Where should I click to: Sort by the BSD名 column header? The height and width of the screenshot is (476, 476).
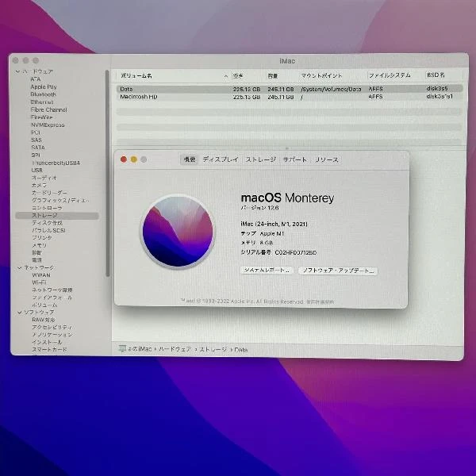436,75
